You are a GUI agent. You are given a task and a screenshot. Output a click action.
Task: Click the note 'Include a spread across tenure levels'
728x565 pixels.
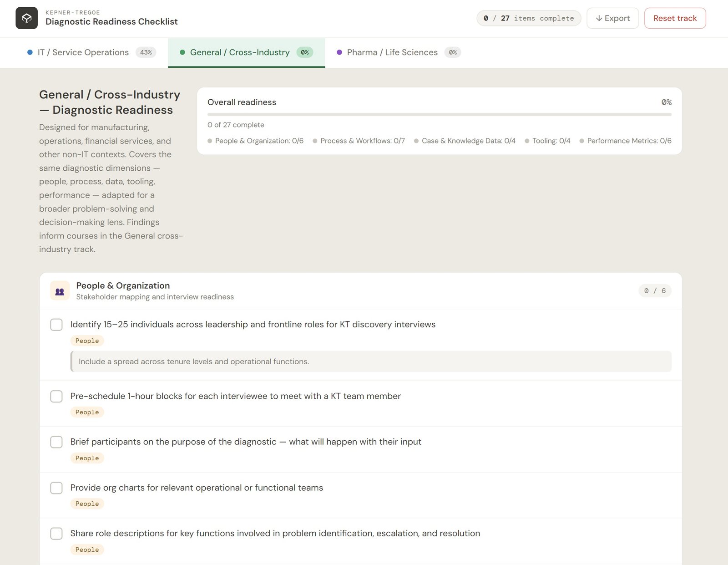point(371,361)
